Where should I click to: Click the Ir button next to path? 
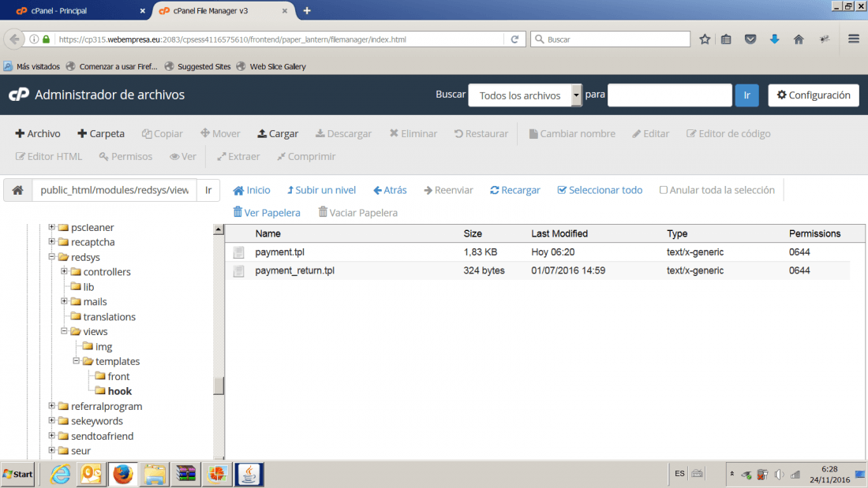208,190
